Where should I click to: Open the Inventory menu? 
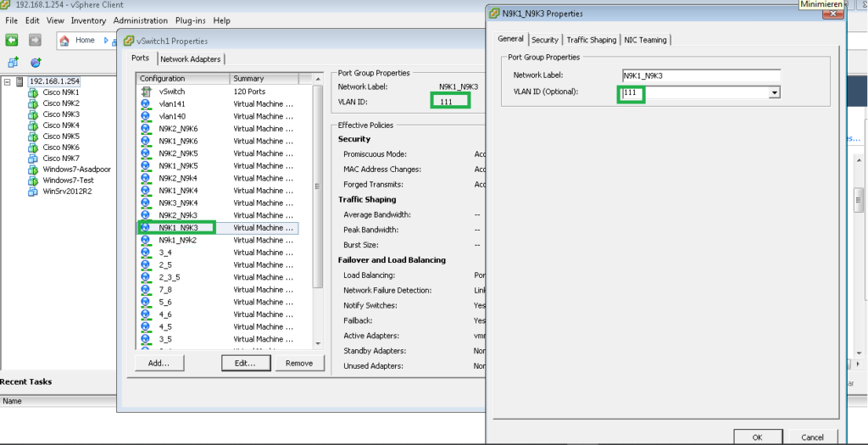pos(88,20)
